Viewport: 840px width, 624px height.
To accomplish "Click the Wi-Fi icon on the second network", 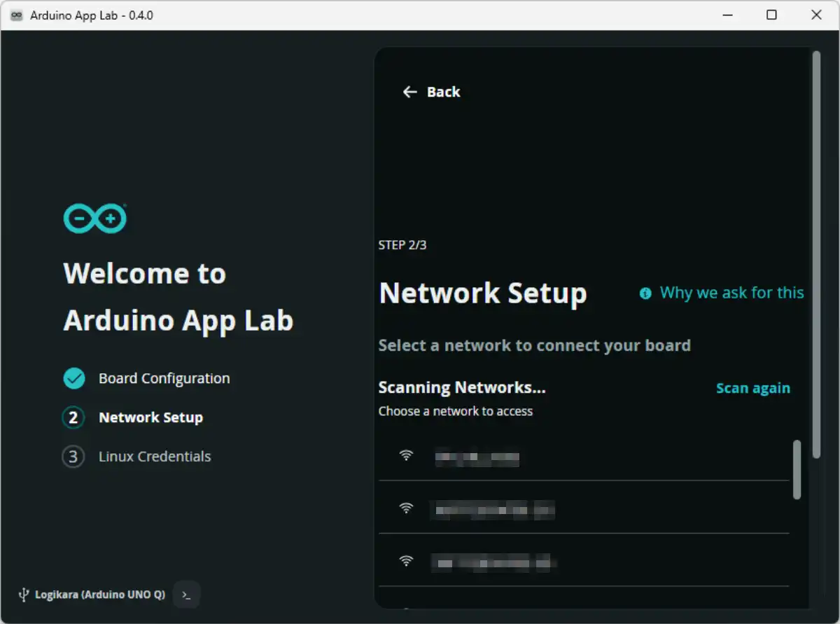I will click(x=407, y=507).
